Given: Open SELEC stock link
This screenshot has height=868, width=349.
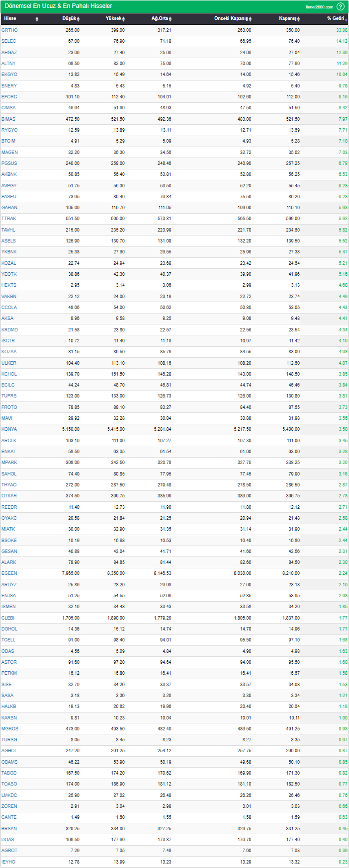Looking at the screenshot, I should pos(9,41).
